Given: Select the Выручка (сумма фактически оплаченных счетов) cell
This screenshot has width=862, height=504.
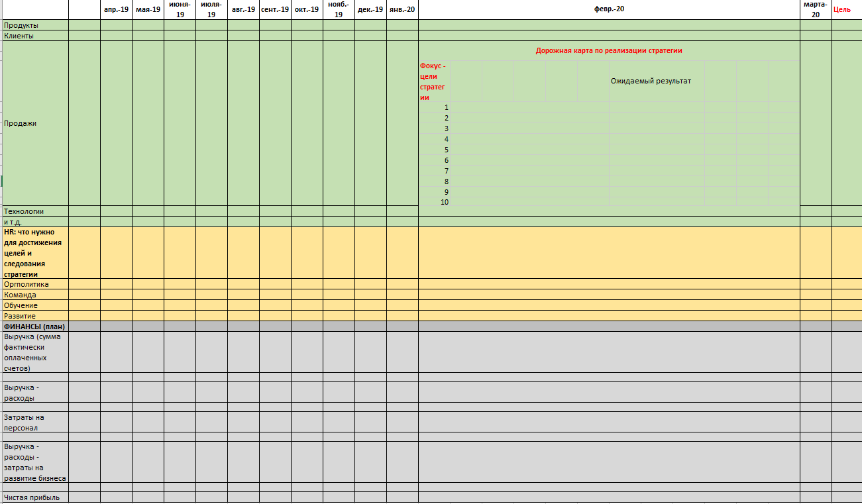Looking at the screenshot, I should (34, 352).
